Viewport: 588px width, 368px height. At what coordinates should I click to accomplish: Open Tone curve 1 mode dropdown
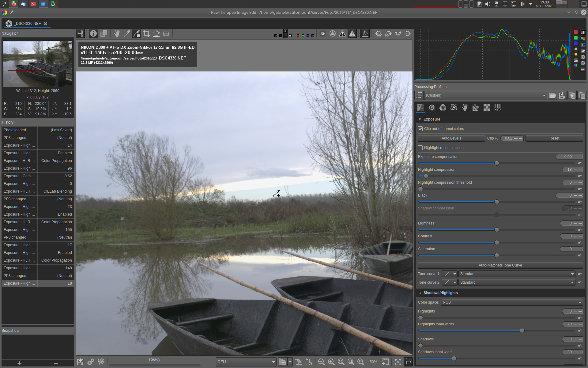pyautogui.click(x=516, y=274)
